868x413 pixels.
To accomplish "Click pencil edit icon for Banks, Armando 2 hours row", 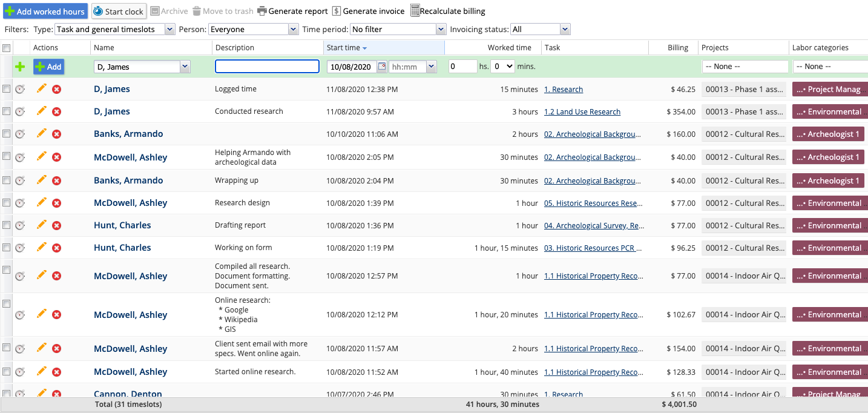I will [x=41, y=134].
